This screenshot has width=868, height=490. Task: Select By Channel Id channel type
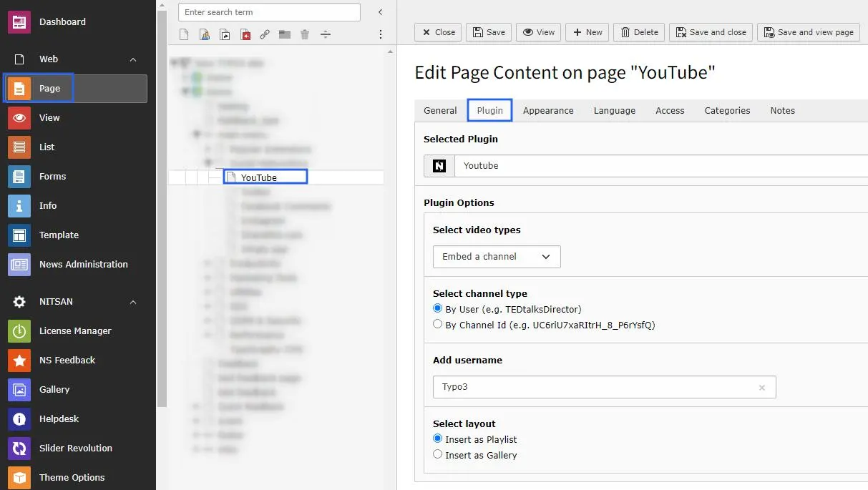coord(438,324)
